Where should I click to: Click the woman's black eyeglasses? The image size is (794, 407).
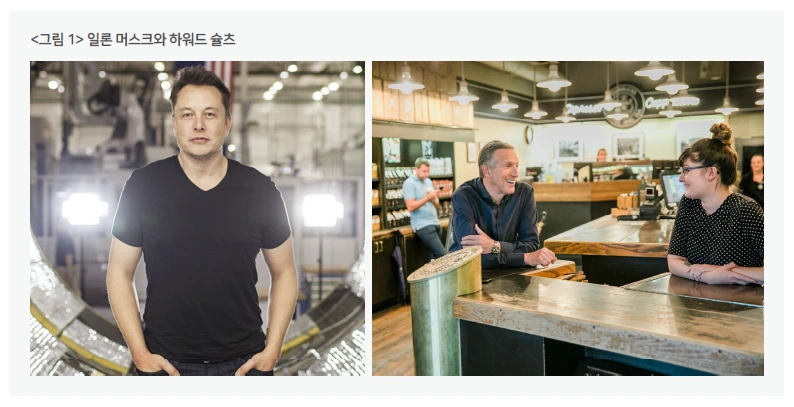pos(693,169)
